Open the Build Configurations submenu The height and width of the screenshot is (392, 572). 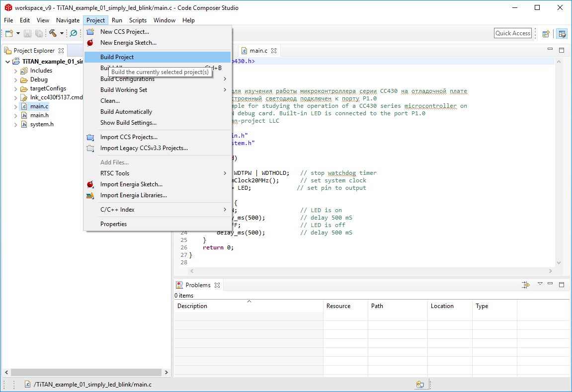[x=127, y=79]
